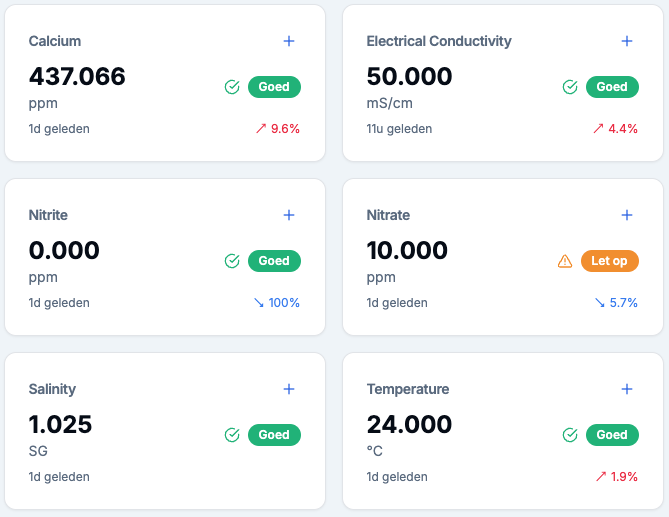Click the Calcium 9.6% upward trend
Image resolution: width=669 pixels, height=517 pixels.
coord(278,129)
